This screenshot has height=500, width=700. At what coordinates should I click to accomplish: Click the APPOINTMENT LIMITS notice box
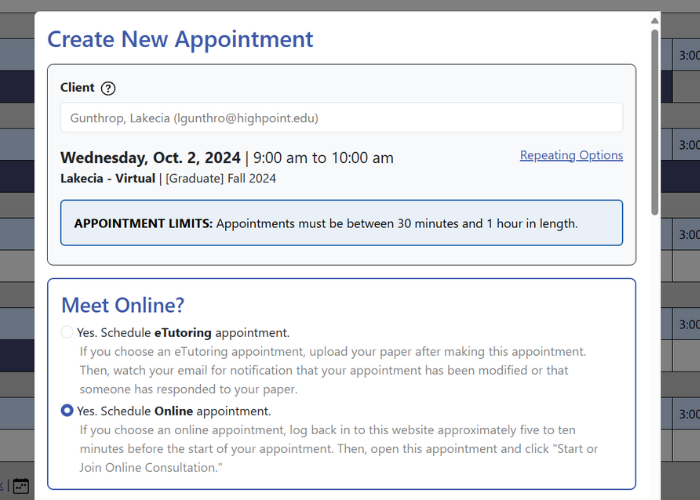pyautogui.click(x=341, y=223)
